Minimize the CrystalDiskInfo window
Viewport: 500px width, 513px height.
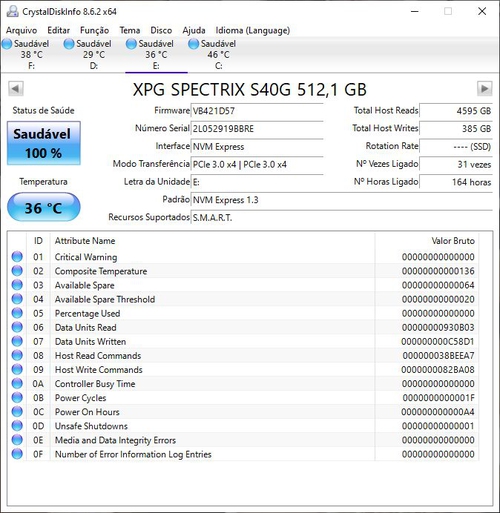click(415, 11)
